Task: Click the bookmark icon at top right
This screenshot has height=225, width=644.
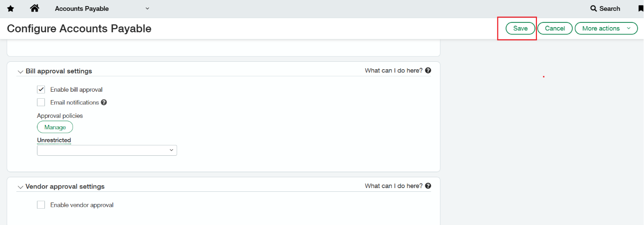Action: 641,8
